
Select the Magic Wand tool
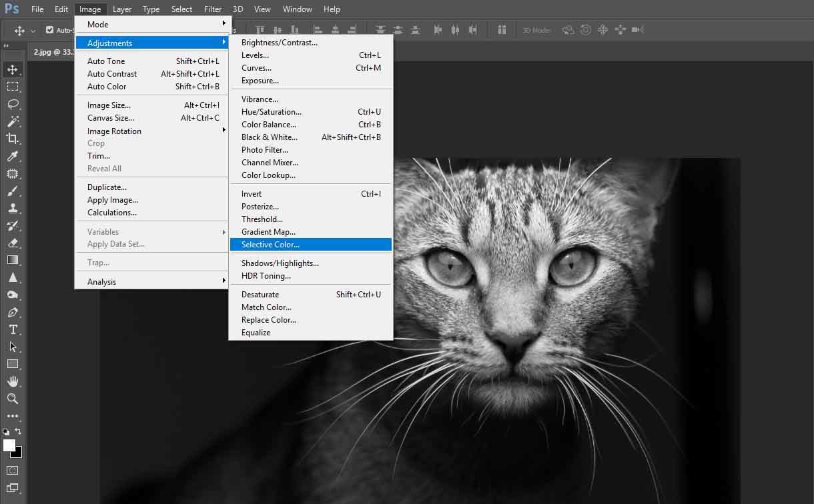[13, 121]
